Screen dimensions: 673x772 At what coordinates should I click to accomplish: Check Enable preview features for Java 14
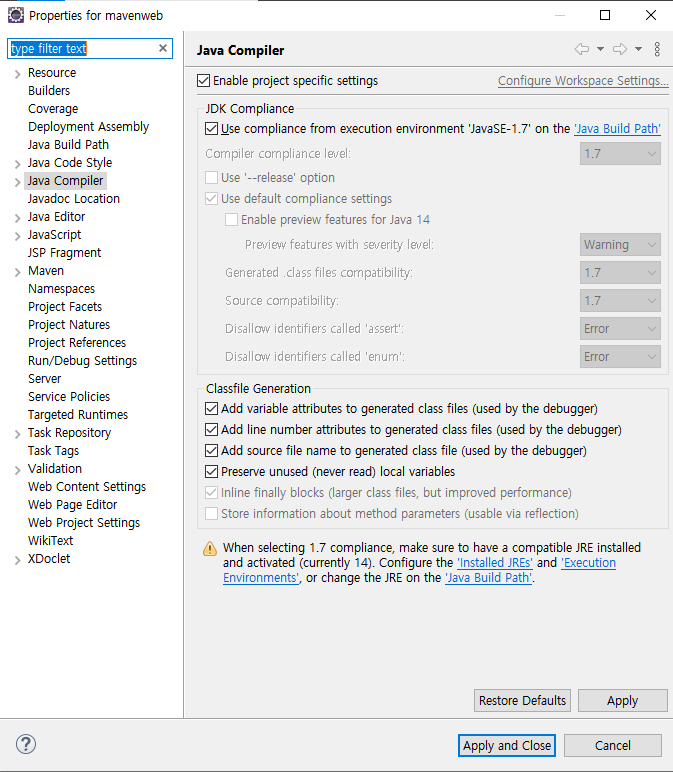click(x=231, y=220)
